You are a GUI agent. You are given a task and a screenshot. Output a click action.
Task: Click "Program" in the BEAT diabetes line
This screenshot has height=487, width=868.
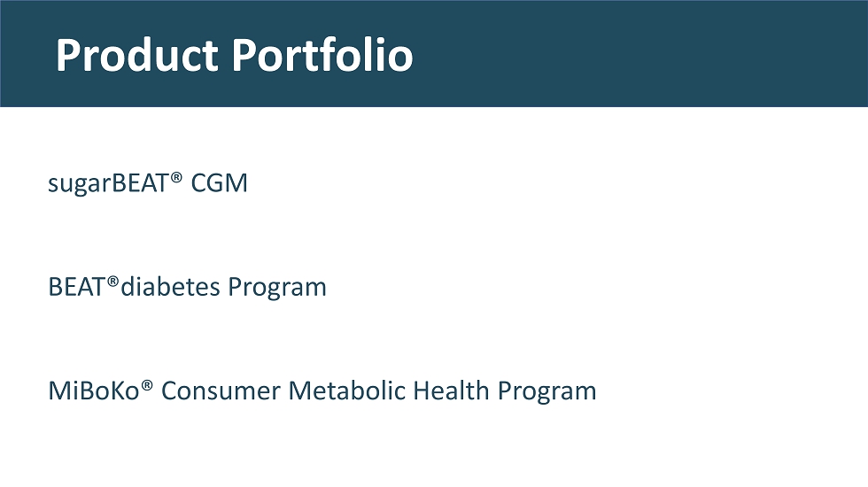point(277,288)
